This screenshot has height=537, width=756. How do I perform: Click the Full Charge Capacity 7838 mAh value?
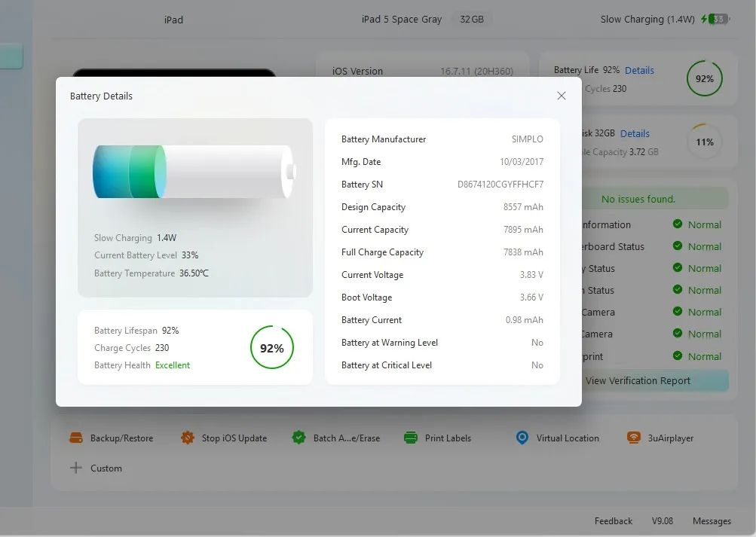pos(523,252)
